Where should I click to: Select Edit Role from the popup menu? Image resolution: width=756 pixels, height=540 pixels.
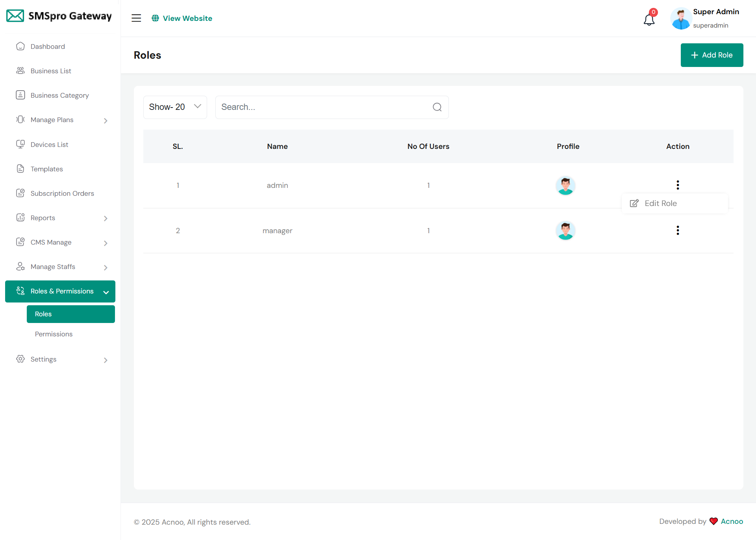[660, 203]
